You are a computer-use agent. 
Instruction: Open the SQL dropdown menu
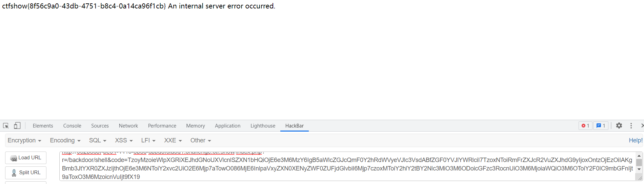tap(98, 140)
